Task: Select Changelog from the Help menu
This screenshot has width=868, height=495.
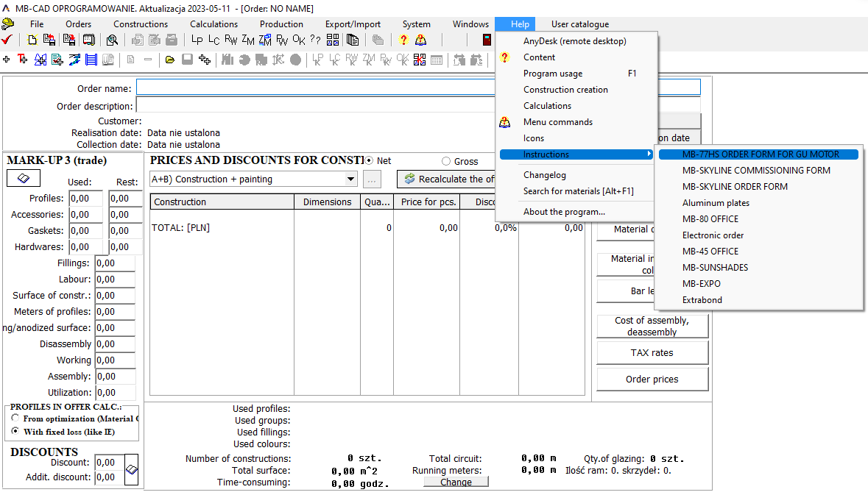Action: click(544, 175)
